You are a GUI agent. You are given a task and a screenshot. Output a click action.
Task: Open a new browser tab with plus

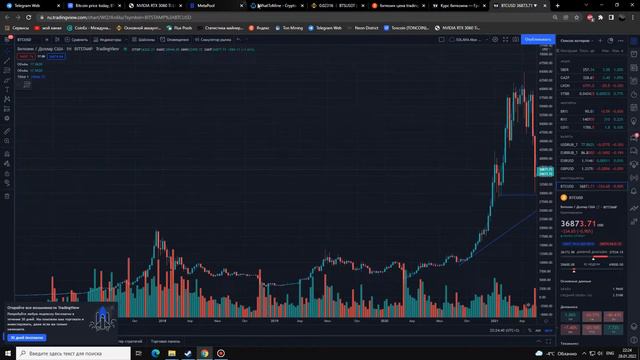557,6
